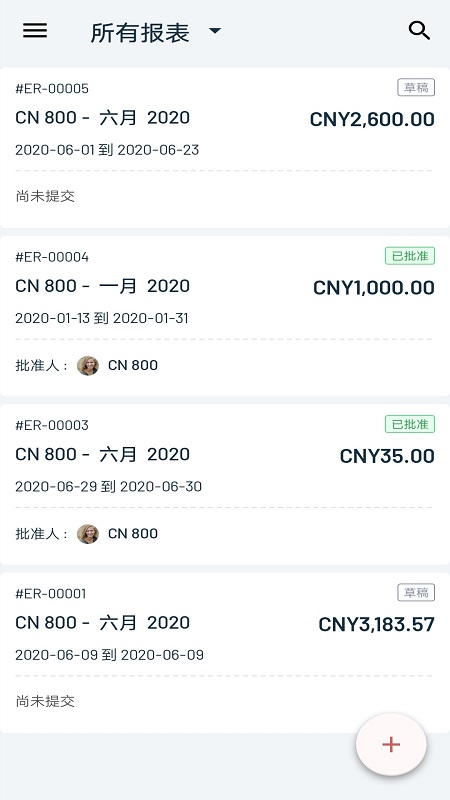Click the 草稿 badge on ER-00001
Viewport: 450px width, 800px height.
(416, 593)
